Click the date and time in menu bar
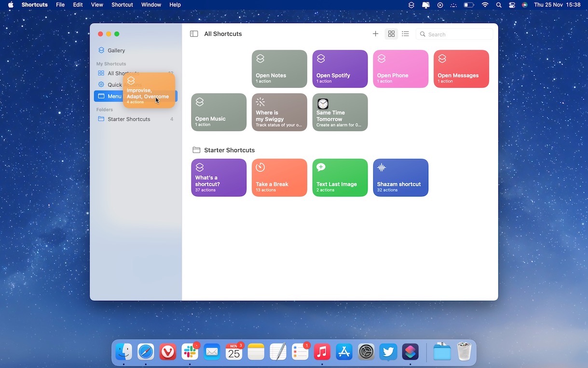 [x=557, y=5]
